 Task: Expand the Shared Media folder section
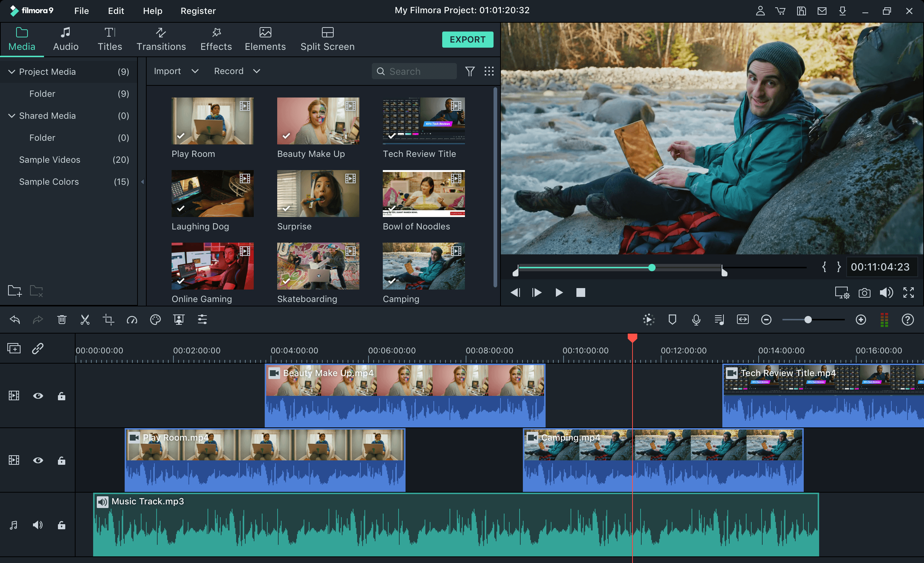click(12, 115)
